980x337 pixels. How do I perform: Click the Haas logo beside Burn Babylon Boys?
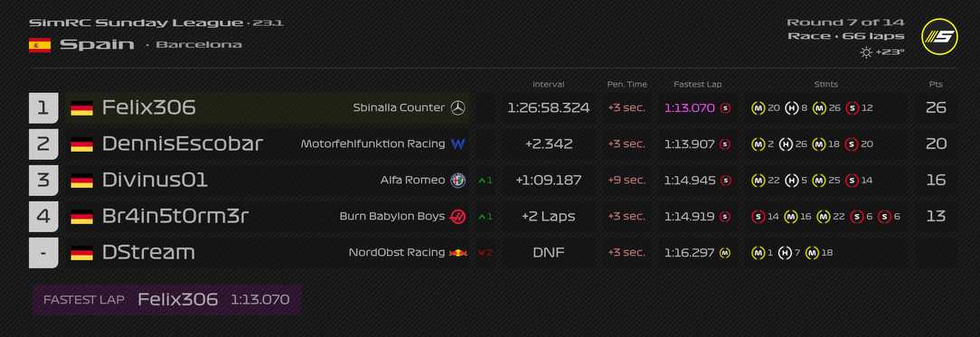457,217
